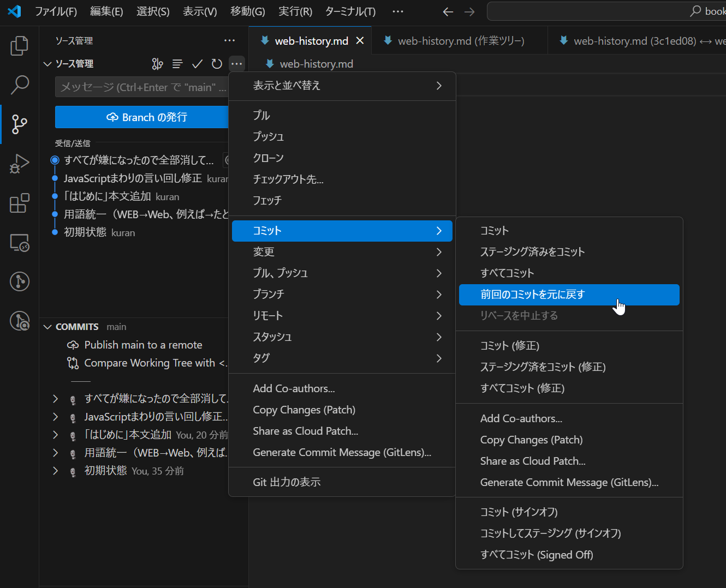Screen dimensions: 726x588
Task: Click Publish main to a remote
Action: click(x=143, y=345)
